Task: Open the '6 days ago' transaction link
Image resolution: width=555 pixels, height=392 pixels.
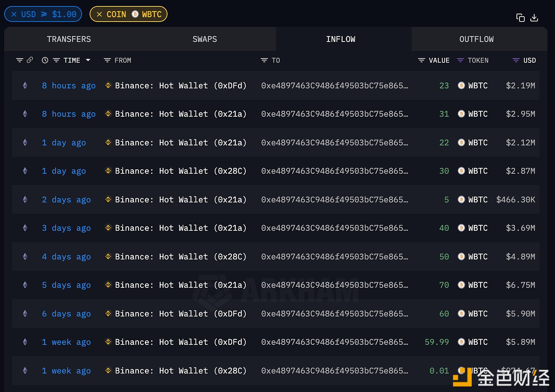Action: (66, 314)
